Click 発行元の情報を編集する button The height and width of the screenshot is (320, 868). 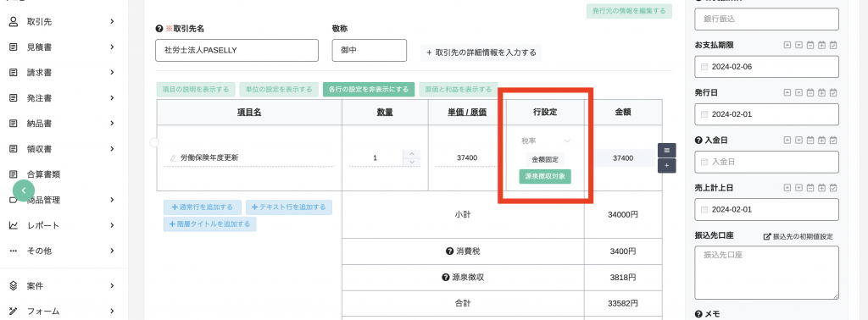[629, 11]
